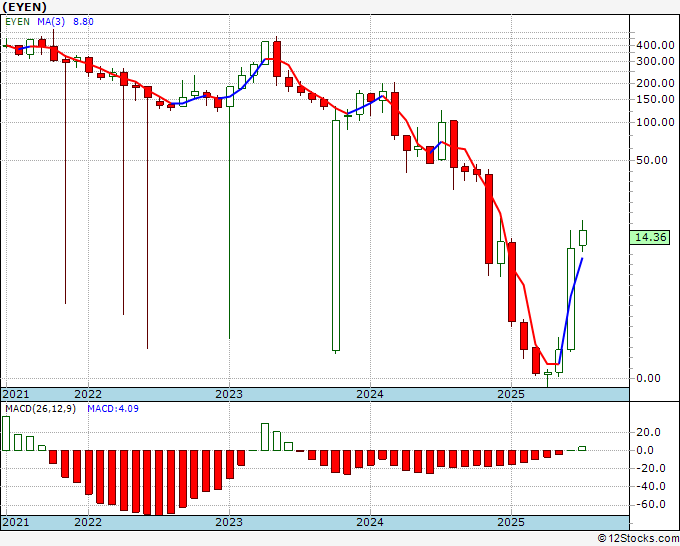Viewport: 680px width, 546px height.
Task: Click the MACD:4.09 value label
Action: pyautogui.click(x=113, y=409)
